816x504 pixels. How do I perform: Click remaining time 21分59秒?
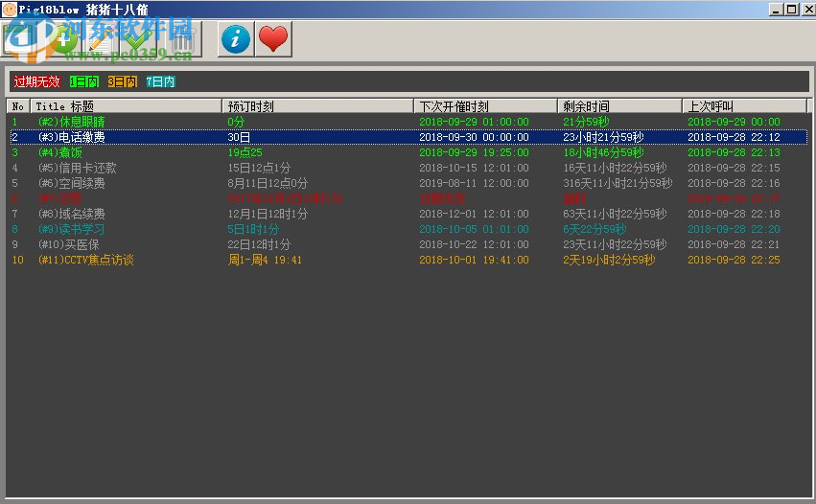tap(586, 122)
